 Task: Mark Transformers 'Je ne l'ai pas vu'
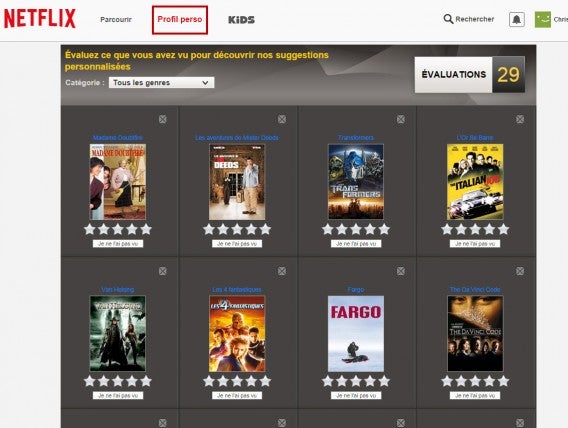[x=356, y=244]
